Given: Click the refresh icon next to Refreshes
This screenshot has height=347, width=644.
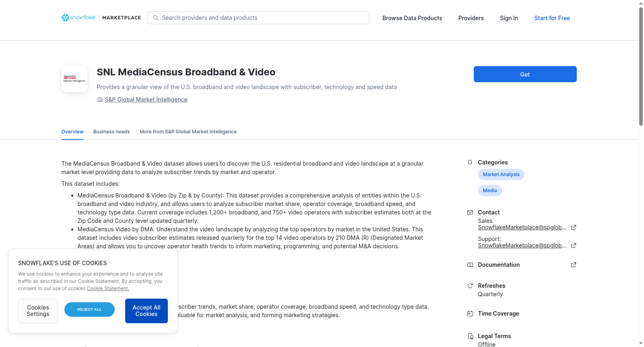Looking at the screenshot, I should point(470,286).
